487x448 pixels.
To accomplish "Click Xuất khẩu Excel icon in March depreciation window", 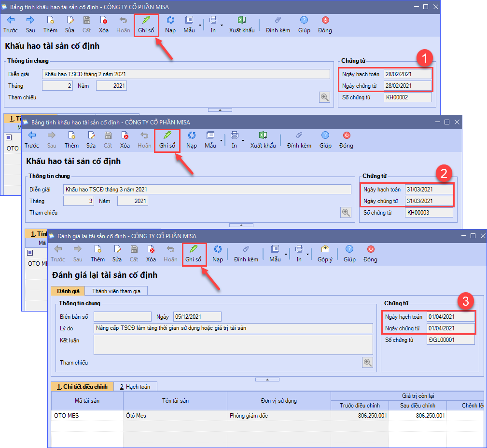I will pos(263,140).
